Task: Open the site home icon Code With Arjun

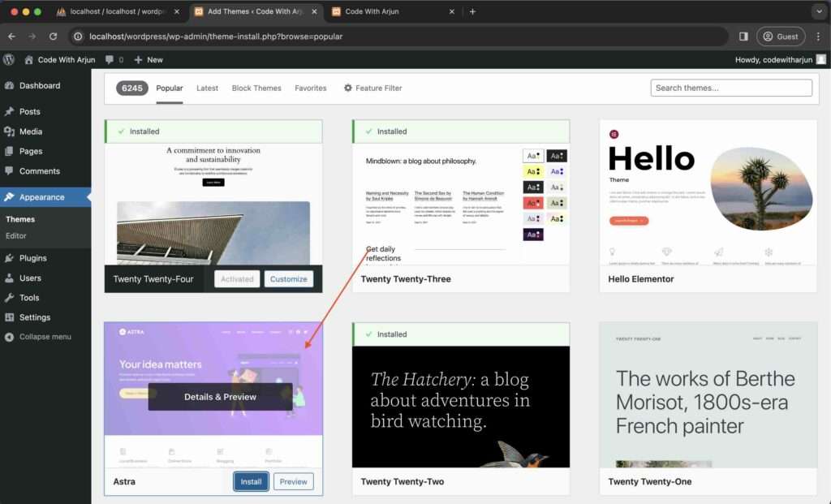Action: 60,60
